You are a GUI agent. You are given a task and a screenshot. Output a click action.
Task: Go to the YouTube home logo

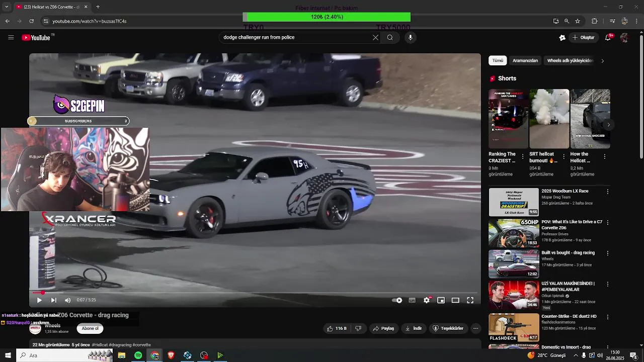(x=36, y=38)
